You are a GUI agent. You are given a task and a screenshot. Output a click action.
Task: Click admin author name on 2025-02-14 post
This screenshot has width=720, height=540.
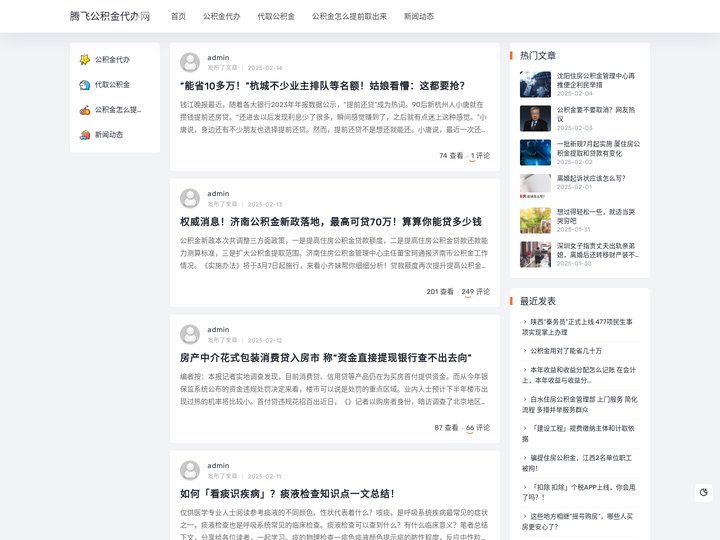tap(218, 57)
